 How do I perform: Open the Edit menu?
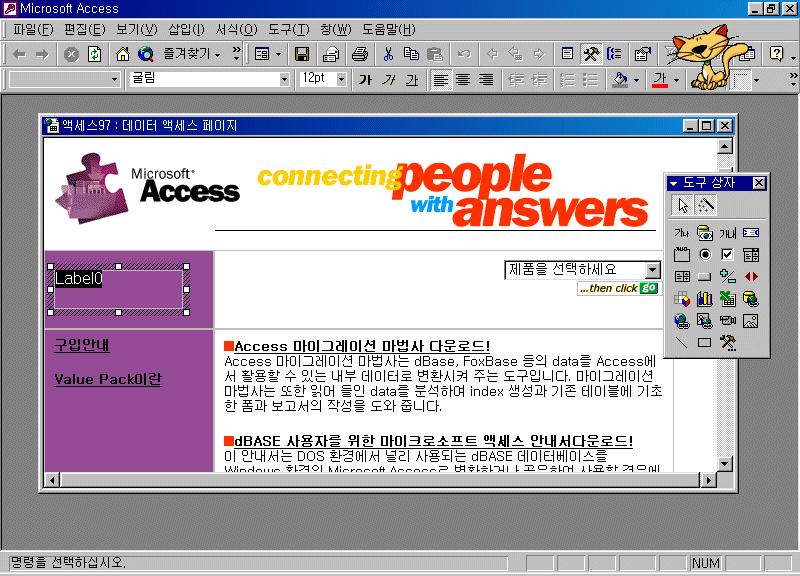point(85,30)
